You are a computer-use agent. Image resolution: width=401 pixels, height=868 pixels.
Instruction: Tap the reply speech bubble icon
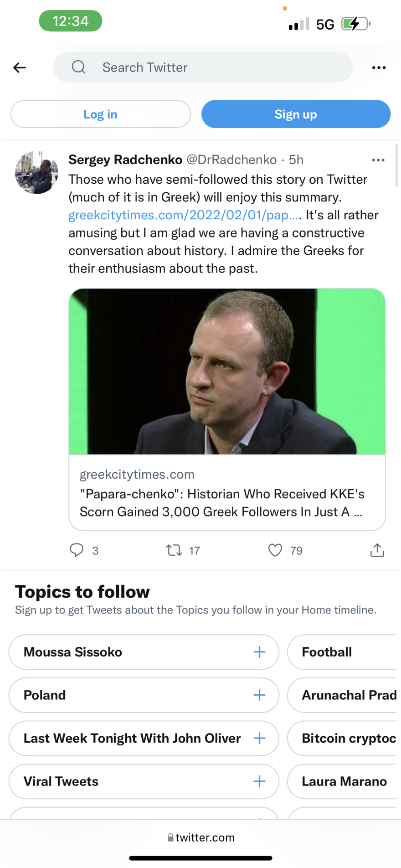pyautogui.click(x=77, y=550)
